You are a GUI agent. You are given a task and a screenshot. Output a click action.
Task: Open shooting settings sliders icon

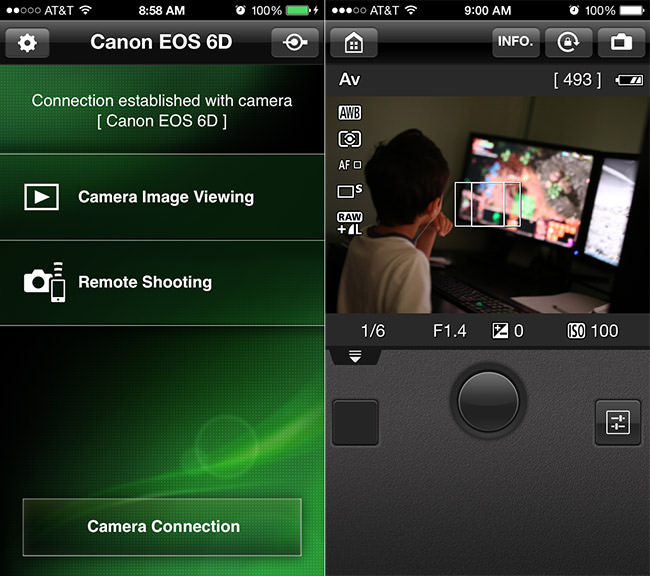pos(618,423)
